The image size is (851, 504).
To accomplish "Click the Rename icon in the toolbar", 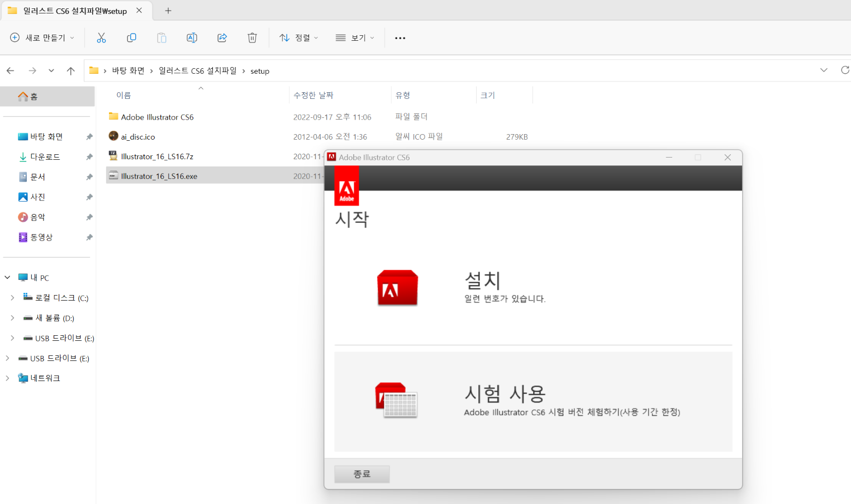I will pyautogui.click(x=192, y=38).
